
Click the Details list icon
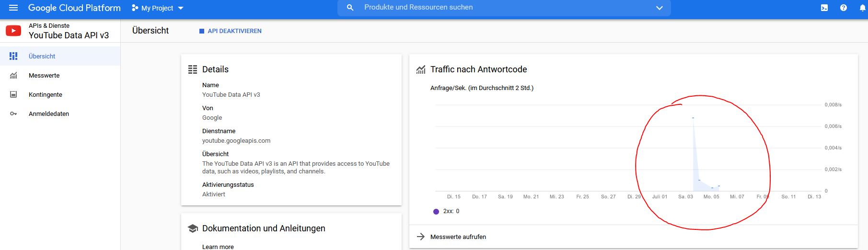pos(193,69)
